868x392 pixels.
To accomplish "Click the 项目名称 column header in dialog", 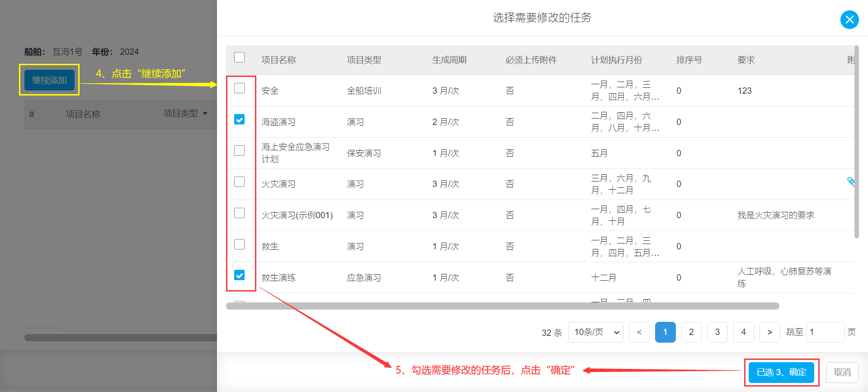I will [x=278, y=60].
